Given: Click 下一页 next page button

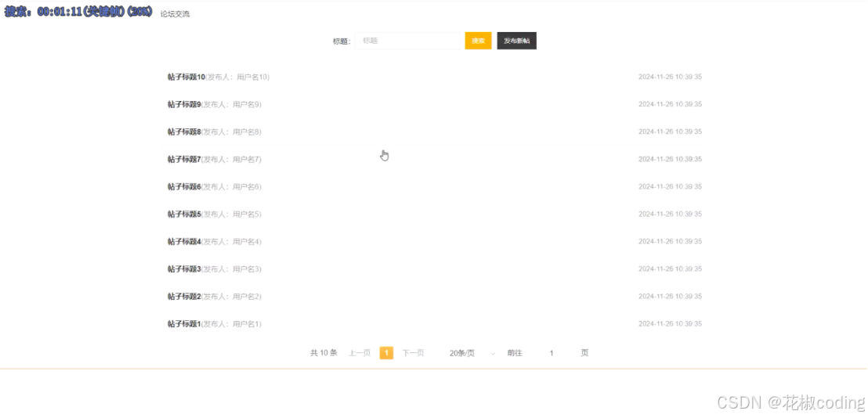Looking at the screenshot, I should pos(413,353).
